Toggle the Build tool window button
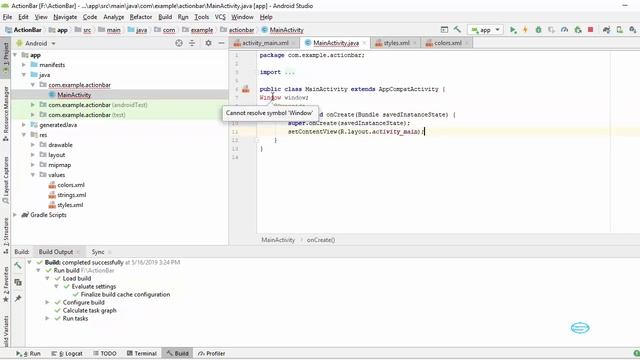The width and height of the screenshot is (640, 360). (x=177, y=353)
